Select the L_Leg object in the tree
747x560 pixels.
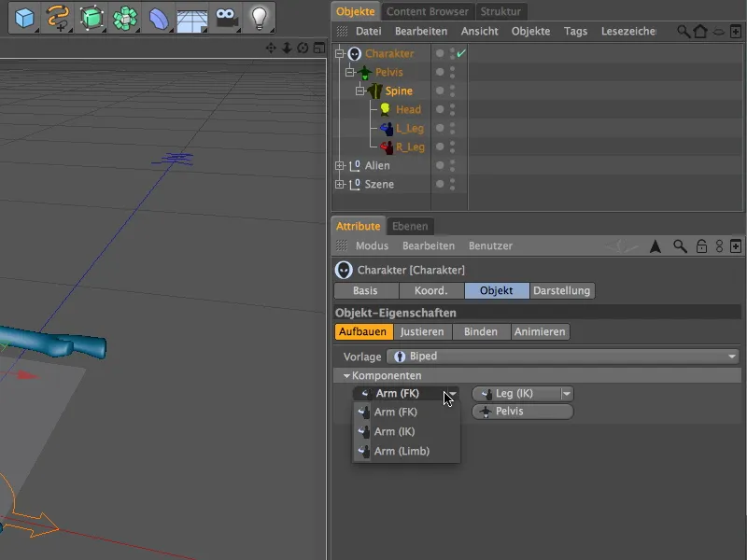pos(410,129)
